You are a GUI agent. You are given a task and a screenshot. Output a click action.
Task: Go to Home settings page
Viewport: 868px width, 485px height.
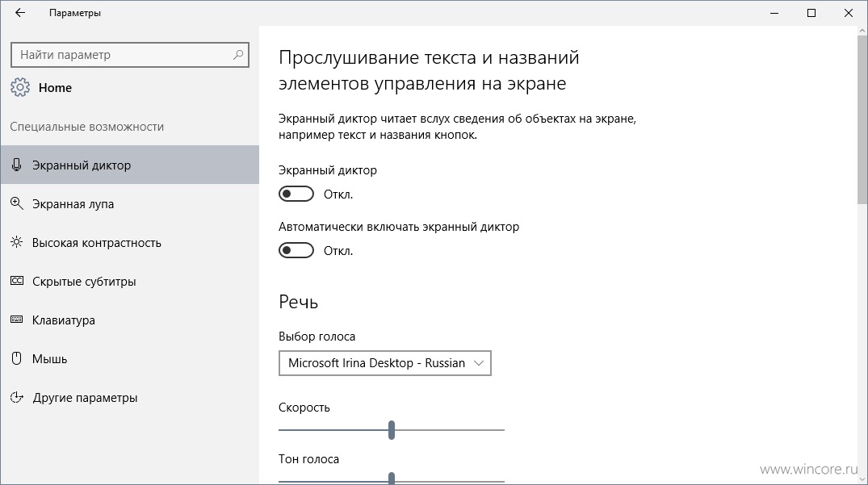coord(41,87)
